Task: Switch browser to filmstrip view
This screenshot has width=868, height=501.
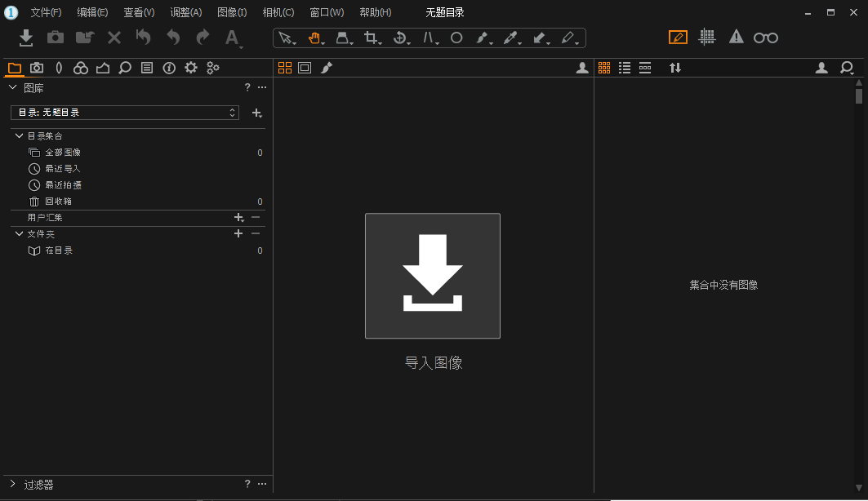Action: (645, 68)
